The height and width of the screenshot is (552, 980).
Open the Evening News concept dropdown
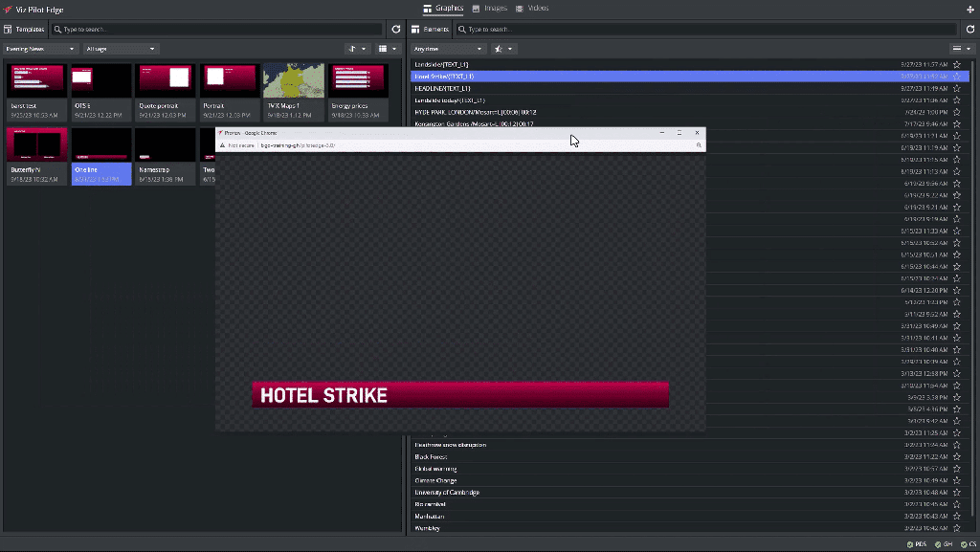click(40, 49)
